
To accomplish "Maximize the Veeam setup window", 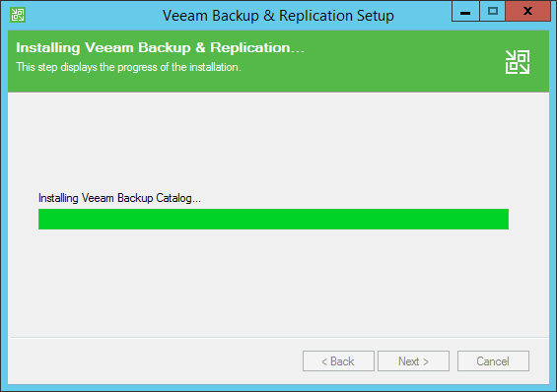I will (492, 12).
